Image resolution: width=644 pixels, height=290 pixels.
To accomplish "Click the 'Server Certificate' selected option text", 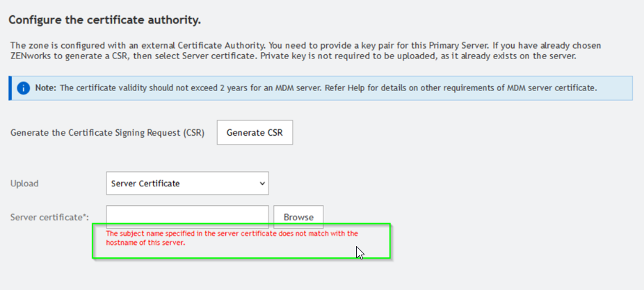I will point(145,184).
